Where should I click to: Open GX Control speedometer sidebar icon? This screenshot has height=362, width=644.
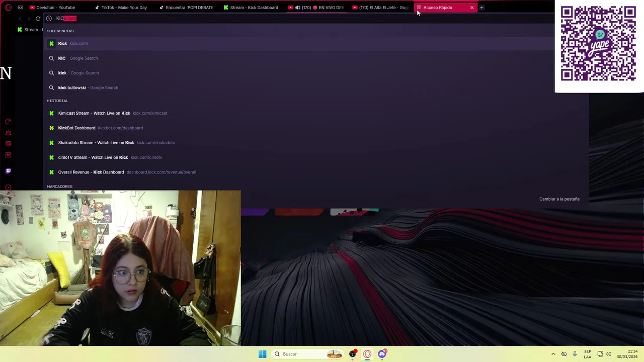pos(8,122)
